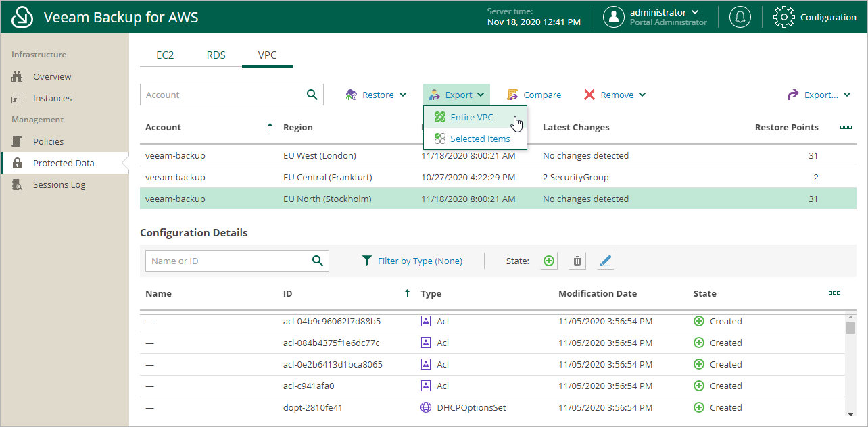Image resolution: width=868 pixels, height=427 pixels.
Task: Open Filter by Type (None) selector
Action: click(412, 261)
